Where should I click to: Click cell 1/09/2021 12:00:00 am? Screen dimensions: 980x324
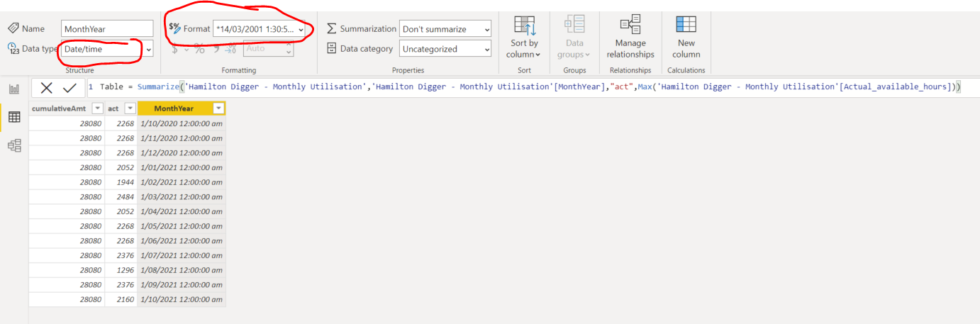(182, 284)
